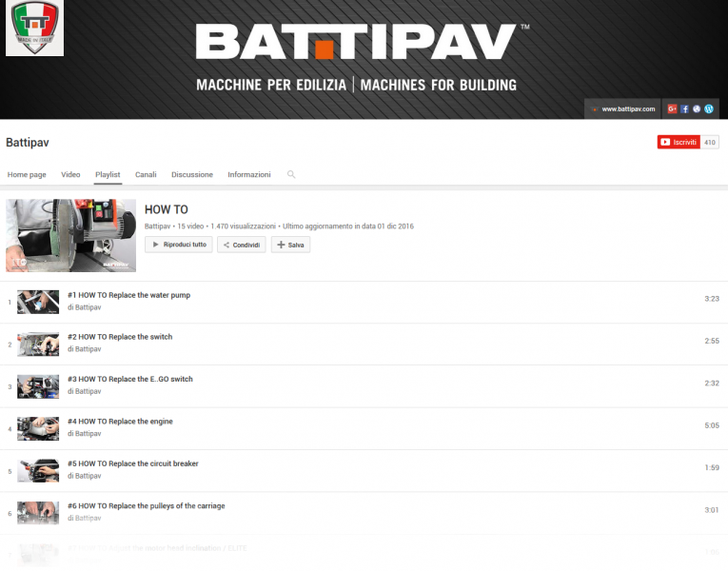Open '#1 HOW TO Replace the water pump'
728x571 pixels.
coord(129,295)
